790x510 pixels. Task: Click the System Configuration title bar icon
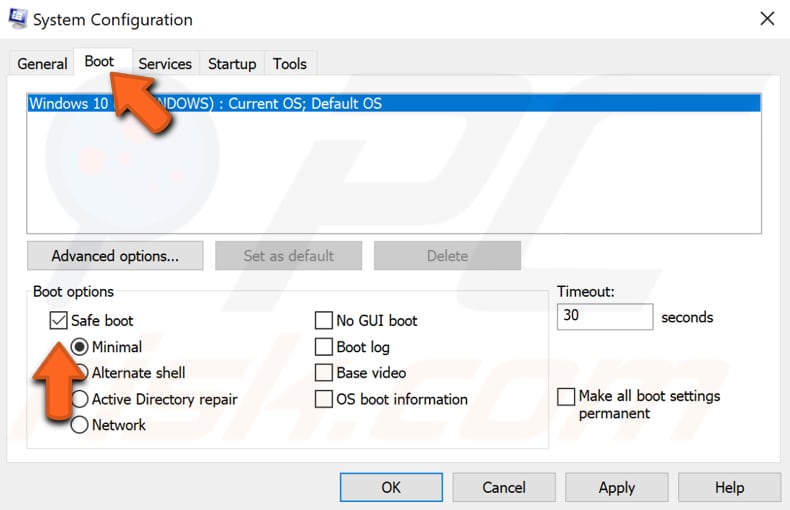tap(18, 19)
